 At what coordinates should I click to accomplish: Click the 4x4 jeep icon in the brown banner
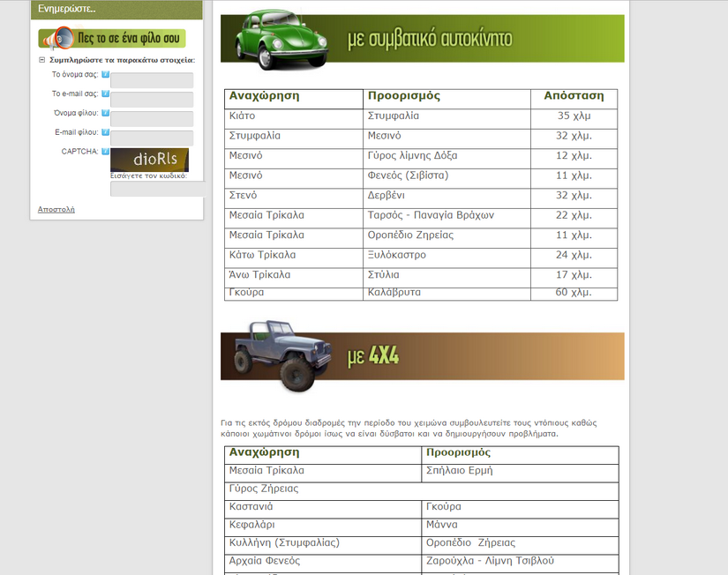pyautogui.click(x=275, y=356)
